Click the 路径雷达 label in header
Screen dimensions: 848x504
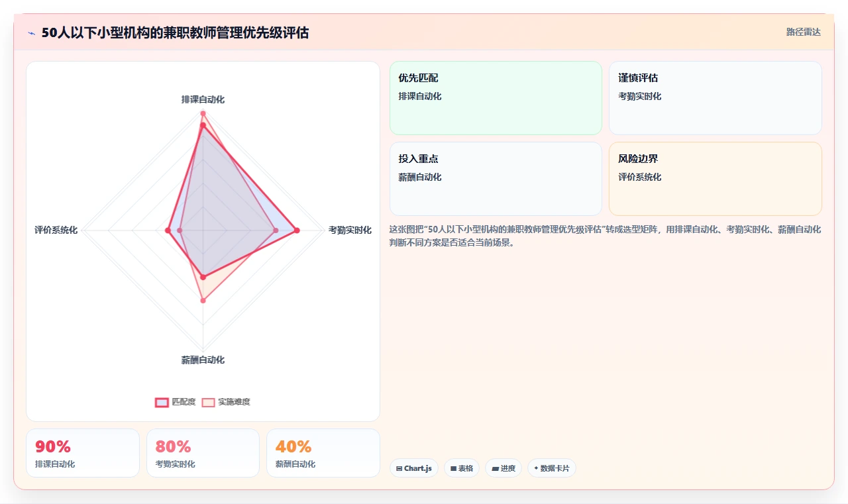[803, 32]
